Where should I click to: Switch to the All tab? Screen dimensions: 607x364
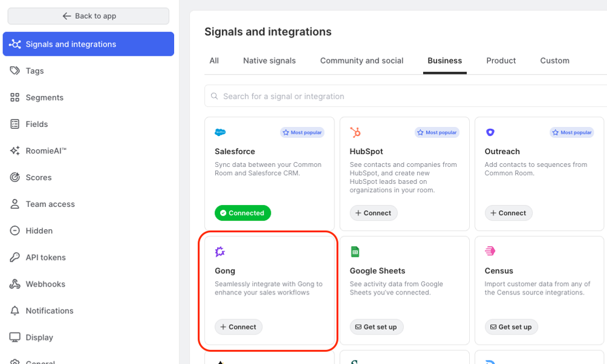[x=214, y=61]
